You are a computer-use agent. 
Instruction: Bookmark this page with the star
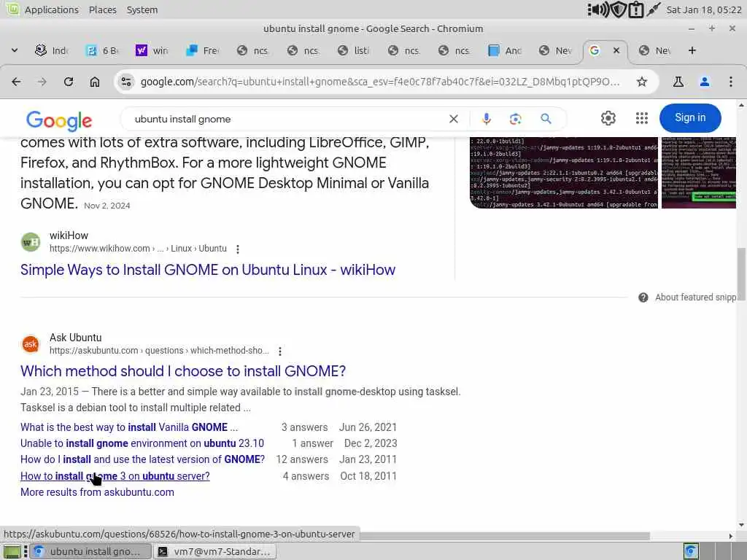[642, 82]
